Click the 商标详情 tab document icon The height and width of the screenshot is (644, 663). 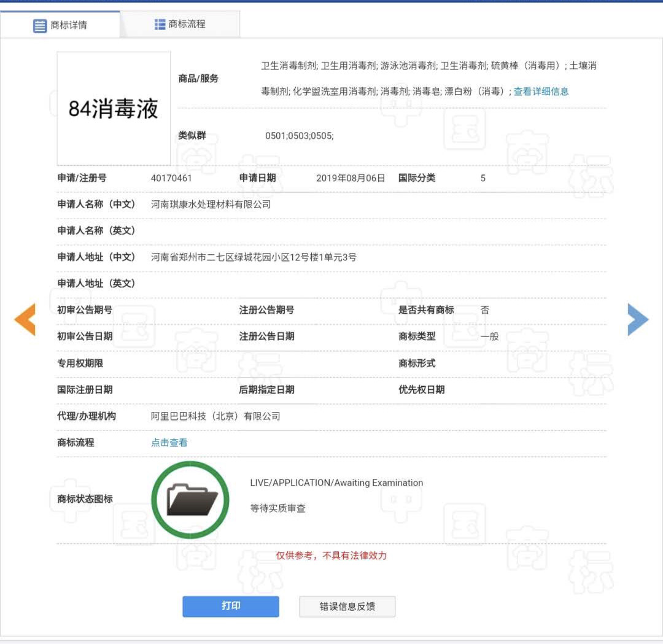coord(39,25)
